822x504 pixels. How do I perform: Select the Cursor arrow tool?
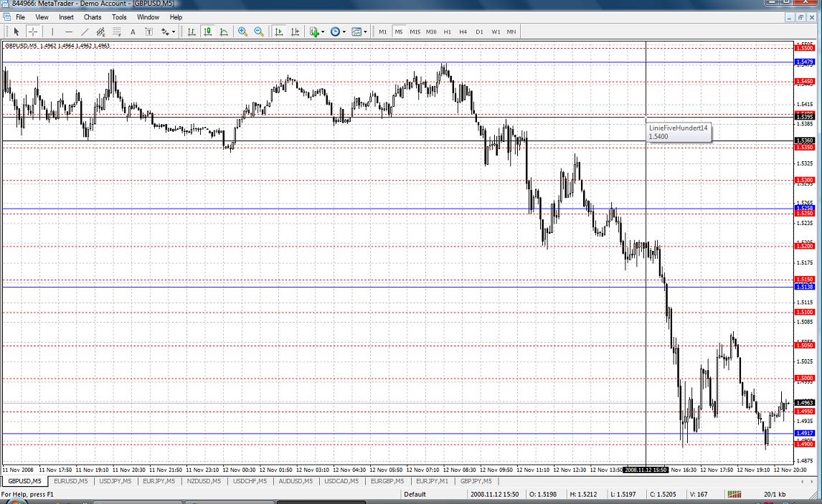(x=16, y=32)
